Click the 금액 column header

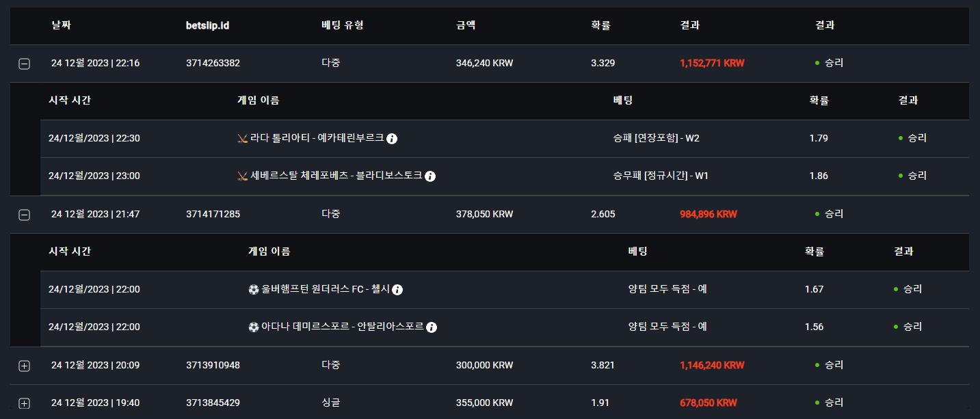click(466, 25)
